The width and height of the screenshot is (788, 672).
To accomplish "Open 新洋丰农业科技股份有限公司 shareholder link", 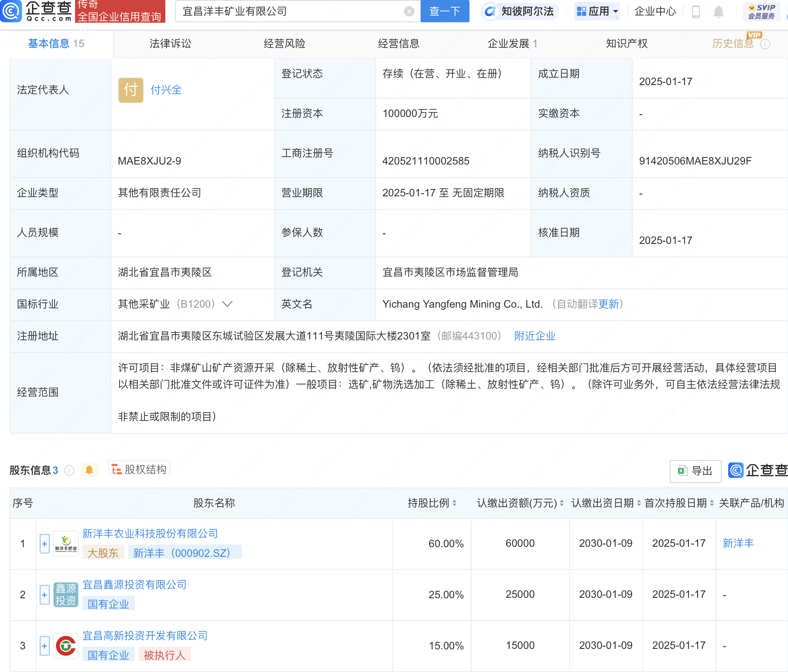I will pyautogui.click(x=150, y=534).
